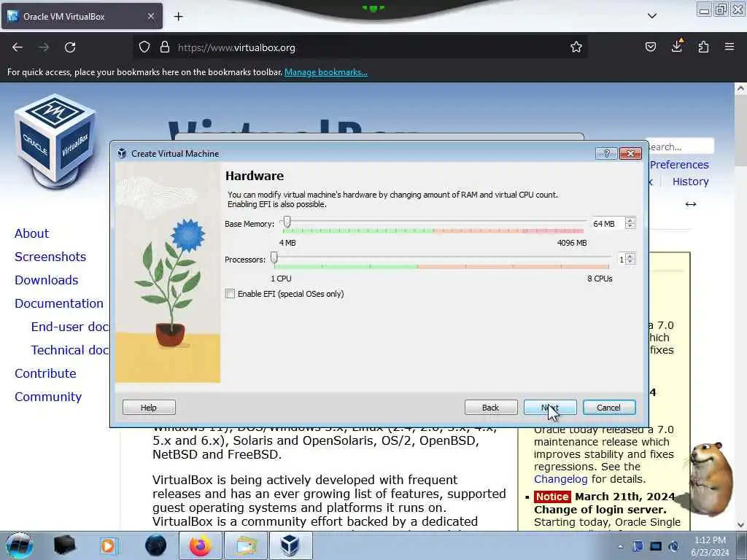Viewport: 747px width, 560px height.
Task: Click the padlock site info icon
Action: tap(165, 47)
